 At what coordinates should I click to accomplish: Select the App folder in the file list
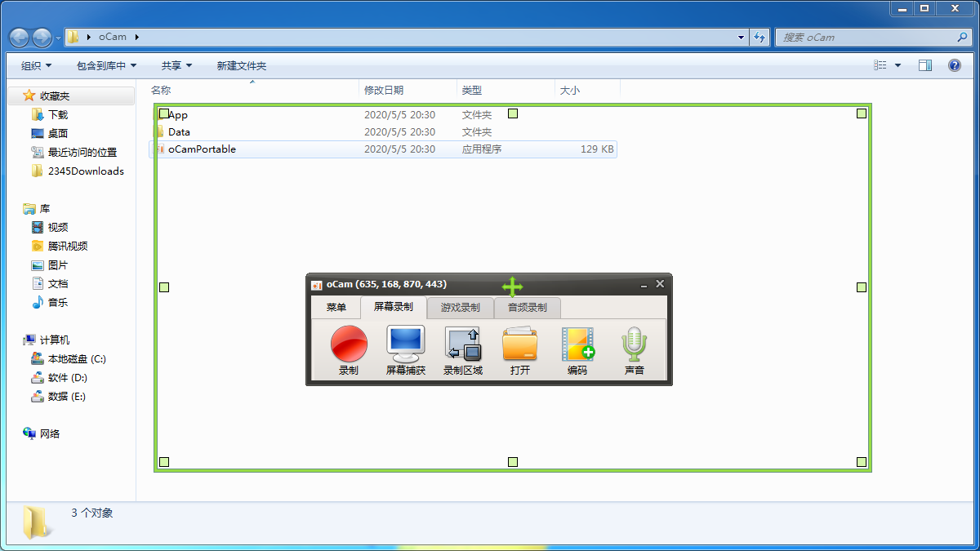point(178,115)
